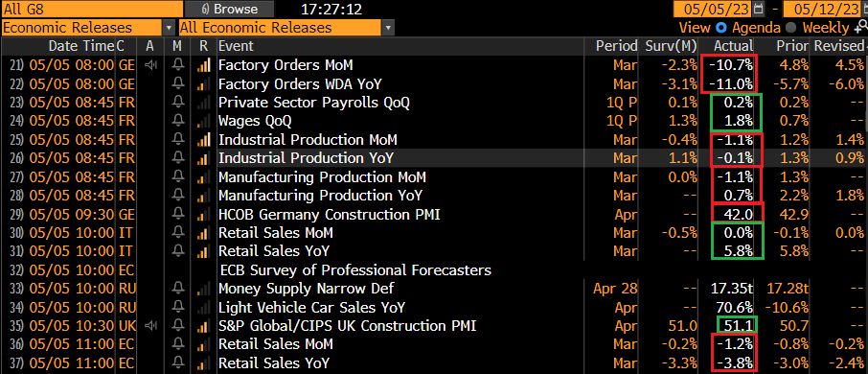This screenshot has height=374, width=868.
Task: Click speaker icon on Factory Orders MoM row
Action: tap(150, 65)
